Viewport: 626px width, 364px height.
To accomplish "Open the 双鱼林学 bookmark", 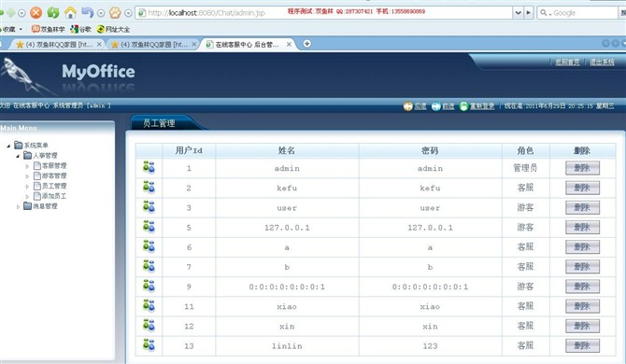I will (48, 29).
